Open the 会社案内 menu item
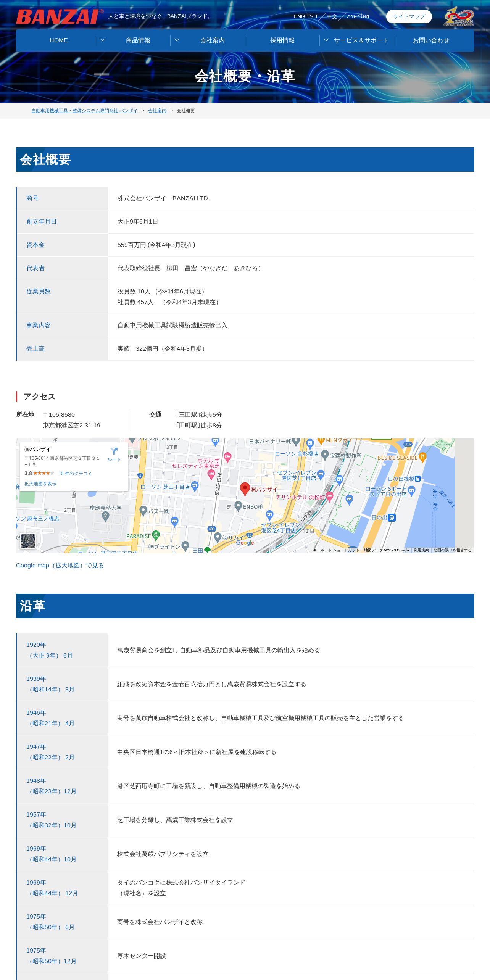The image size is (490, 980). point(213,40)
